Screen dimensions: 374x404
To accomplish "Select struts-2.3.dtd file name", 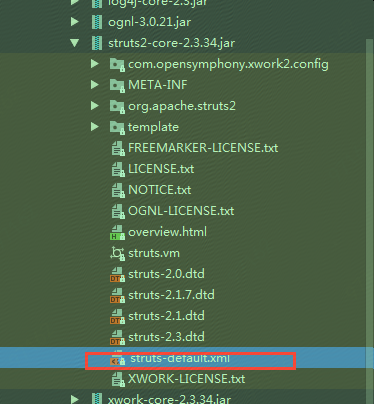I will click(166, 337).
